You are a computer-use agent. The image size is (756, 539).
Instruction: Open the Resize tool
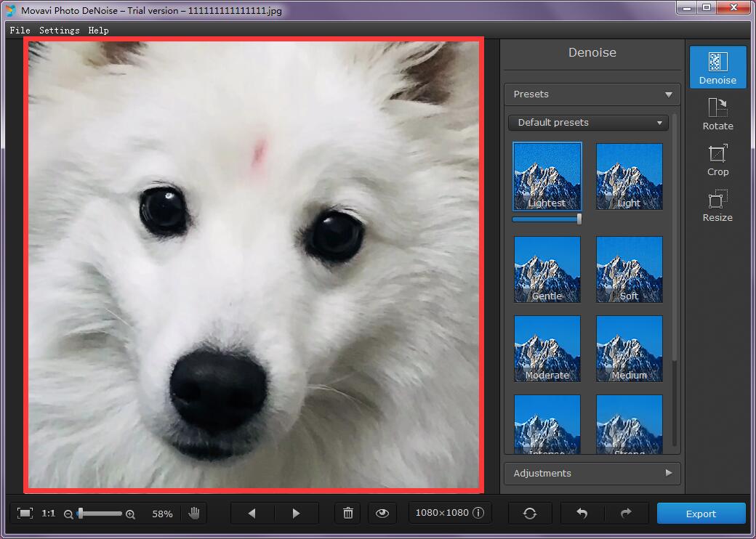717,206
